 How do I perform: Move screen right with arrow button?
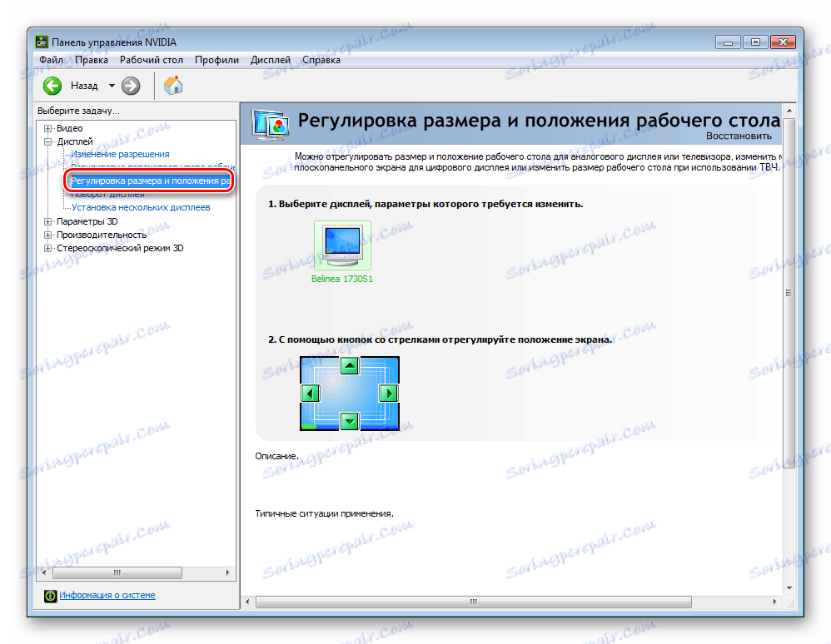(x=389, y=394)
